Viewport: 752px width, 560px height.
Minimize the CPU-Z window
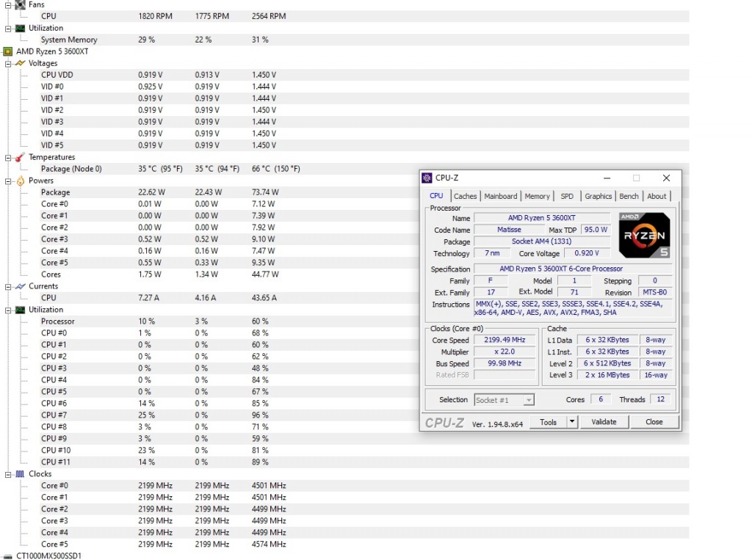pos(607,178)
